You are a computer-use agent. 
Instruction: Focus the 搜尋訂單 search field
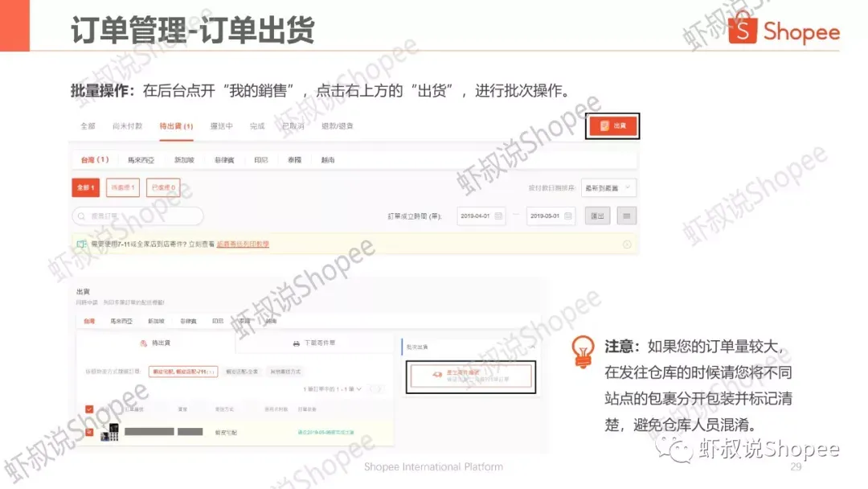pos(138,216)
